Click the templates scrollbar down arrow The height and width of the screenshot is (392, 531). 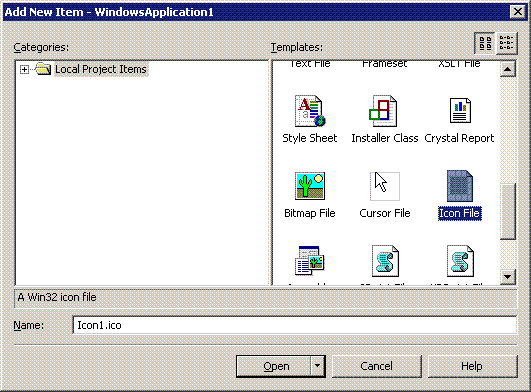pyautogui.click(x=507, y=277)
